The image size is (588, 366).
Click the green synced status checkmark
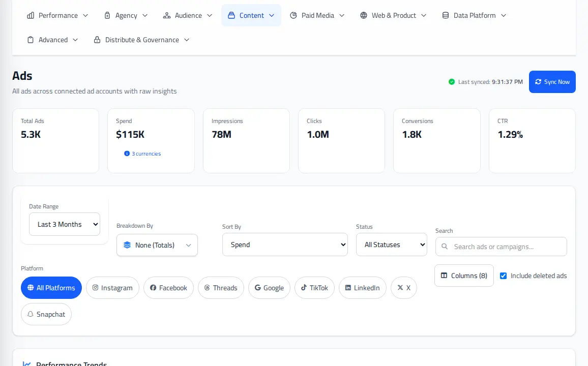(452, 82)
